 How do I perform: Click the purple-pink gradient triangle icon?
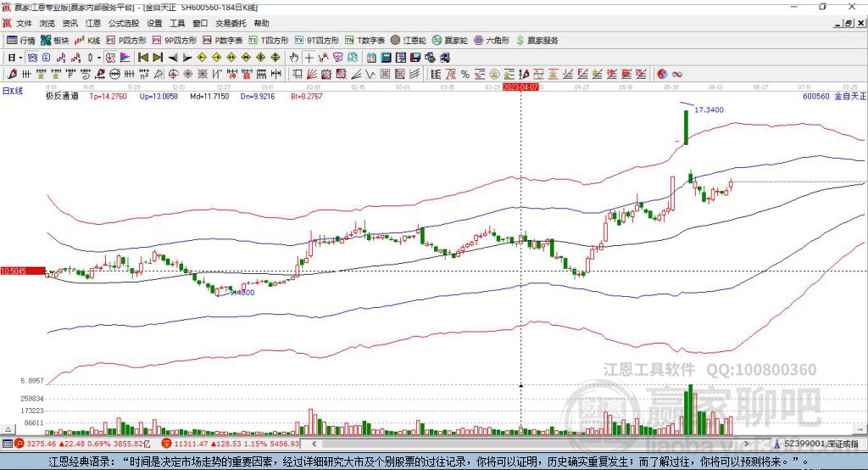click(x=125, y=58)
